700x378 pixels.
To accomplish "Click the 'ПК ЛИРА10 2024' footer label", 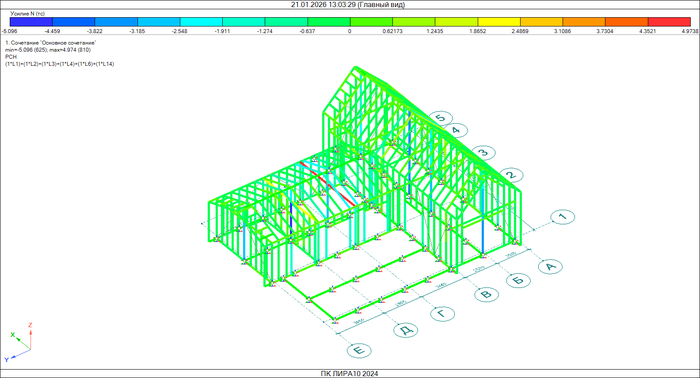I will click(350, 374).
